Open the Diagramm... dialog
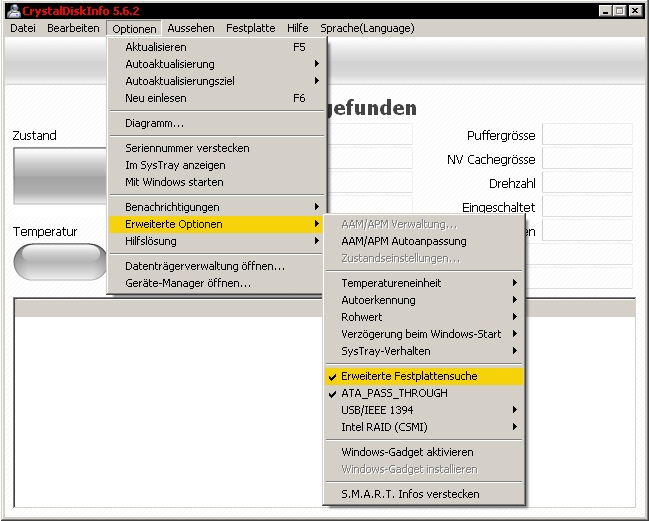Screen dimensions: 649x521 (x=216, y=123)
